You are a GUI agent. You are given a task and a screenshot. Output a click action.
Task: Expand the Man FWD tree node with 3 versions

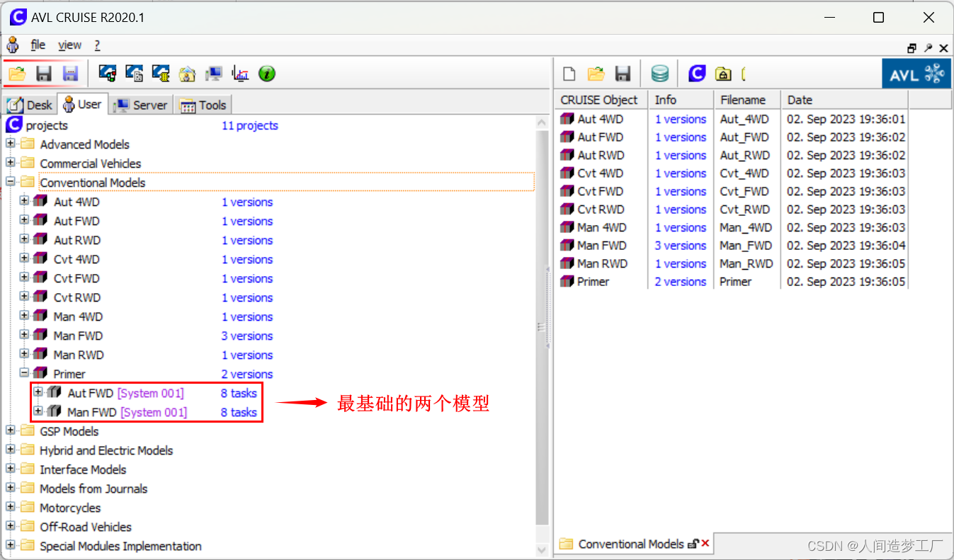(x=24, y=335)
